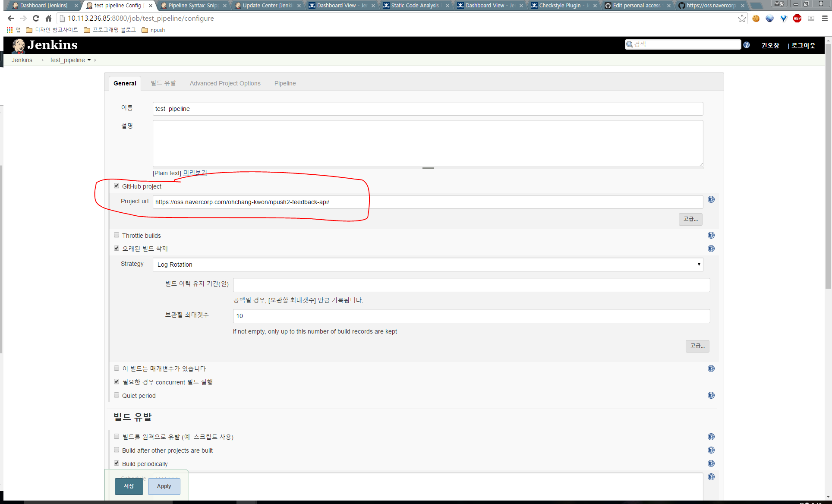Screen dimensions: 832x504
Task: Uncheck the GitHub project checkbox
Action: [x=117, y=186]
